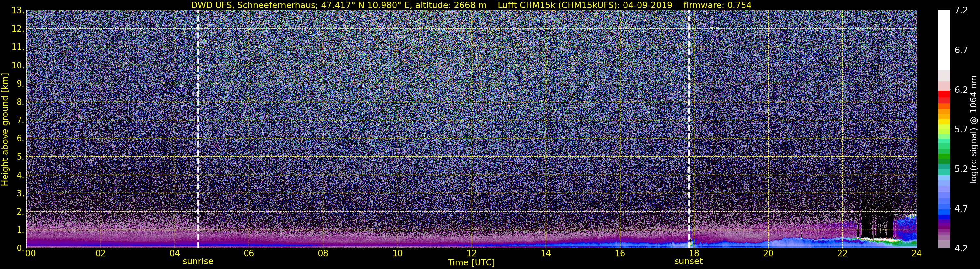Click the colorbar label '7.2'
The height and width of the screenshot is (269, 980).
pos(961,10)
